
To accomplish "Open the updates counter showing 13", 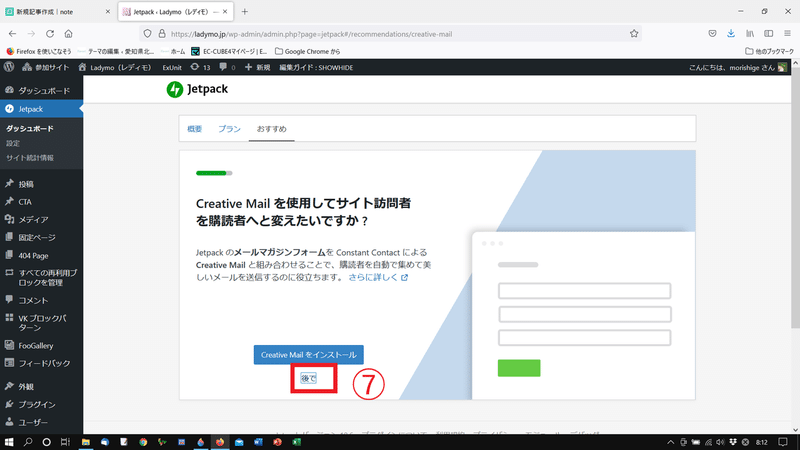I will (201, 67).
